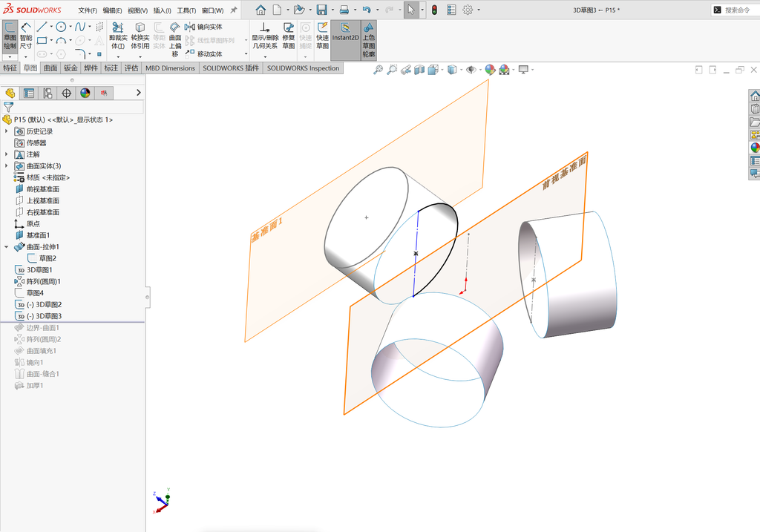Click the Undo icon in top toolbar
The image size is (760, 532).
coord(367,10)
